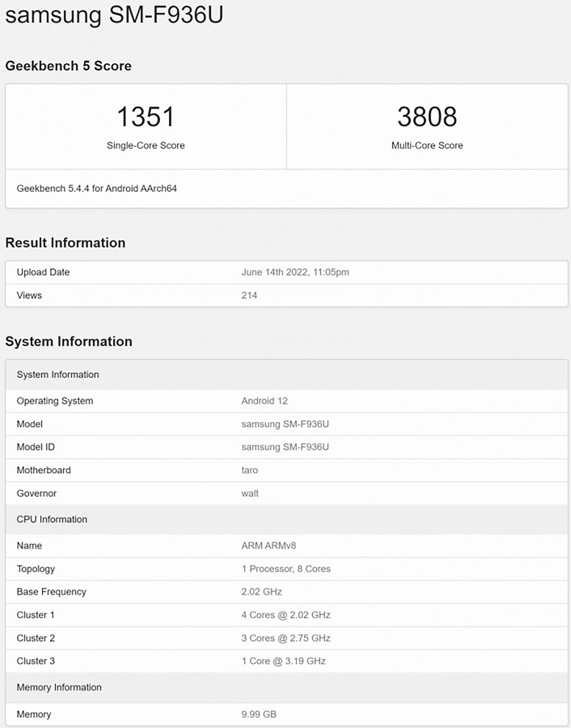Image resolution: width=571 pixels, height=728 pixels.
Task: Click the Governor value walt
Action: [250, 493]
